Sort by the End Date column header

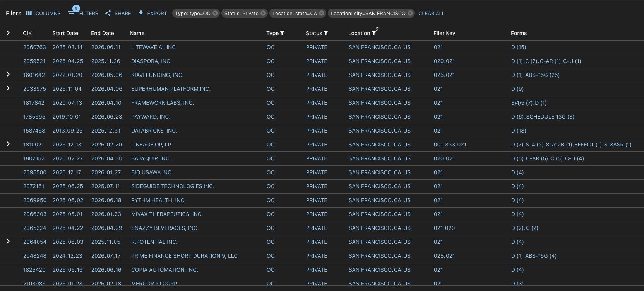pos(103,33)
